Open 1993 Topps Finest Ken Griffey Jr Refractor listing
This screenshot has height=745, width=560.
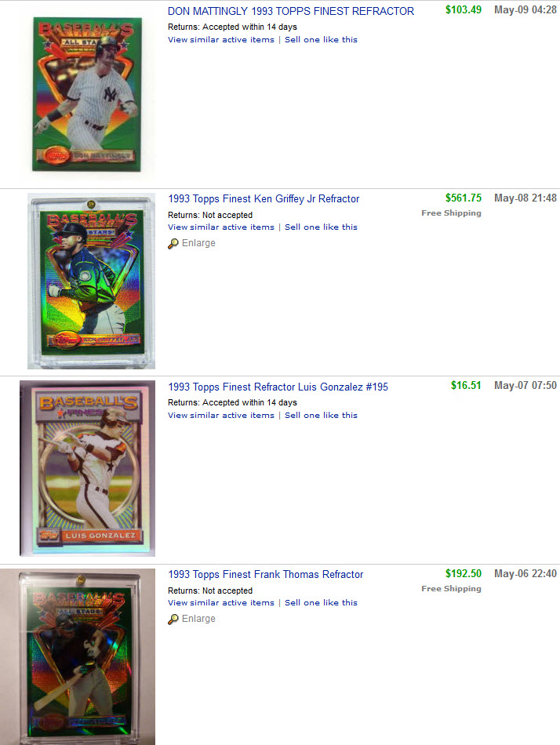point(264,198)
